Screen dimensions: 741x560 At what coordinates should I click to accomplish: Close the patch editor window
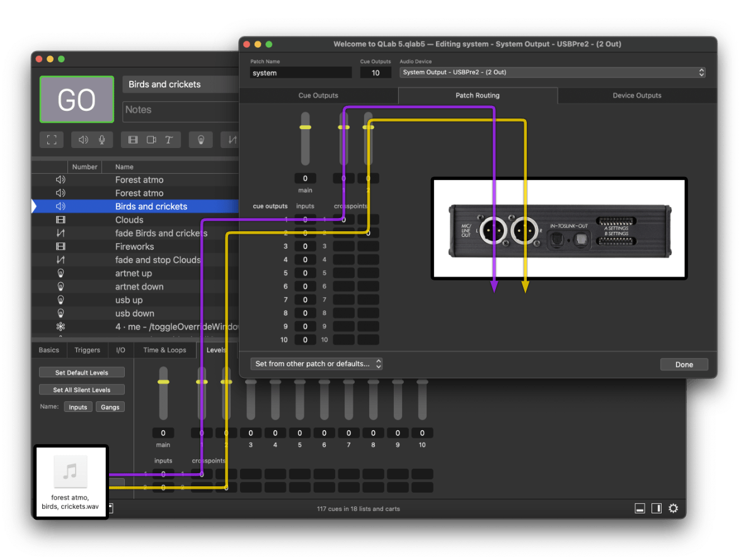point(247,45)
